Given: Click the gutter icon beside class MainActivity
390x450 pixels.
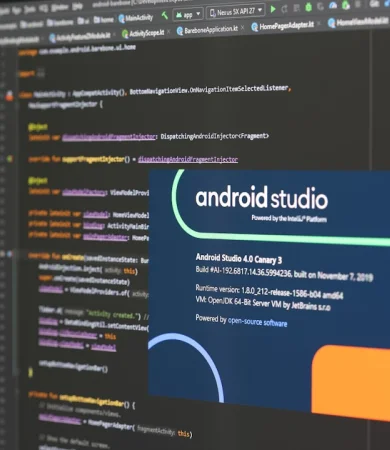Looking at the screenshot, I should [x=9, y=96].
